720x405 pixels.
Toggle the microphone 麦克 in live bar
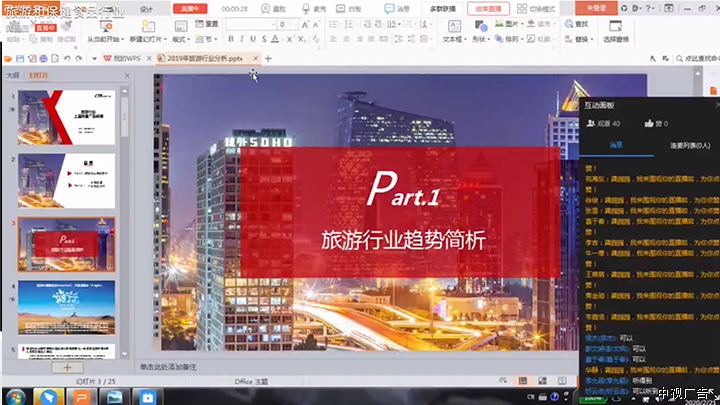pos(314,9)
